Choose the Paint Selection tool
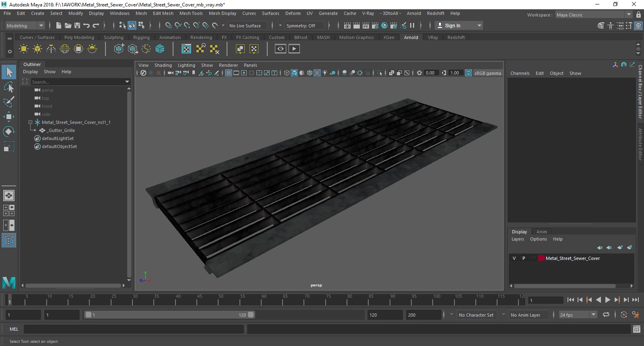 click(9, 101)
